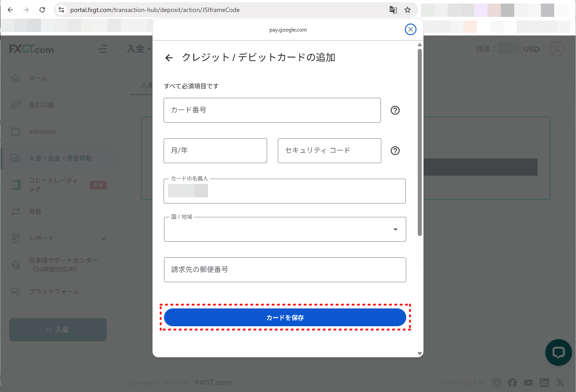Click the eWallets wallet icon

(16, 132)
